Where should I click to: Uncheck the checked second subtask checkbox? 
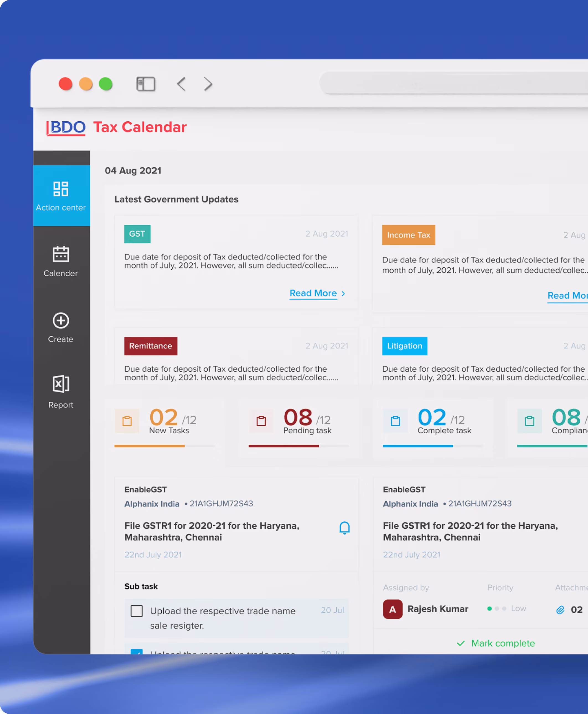[136, 651]
